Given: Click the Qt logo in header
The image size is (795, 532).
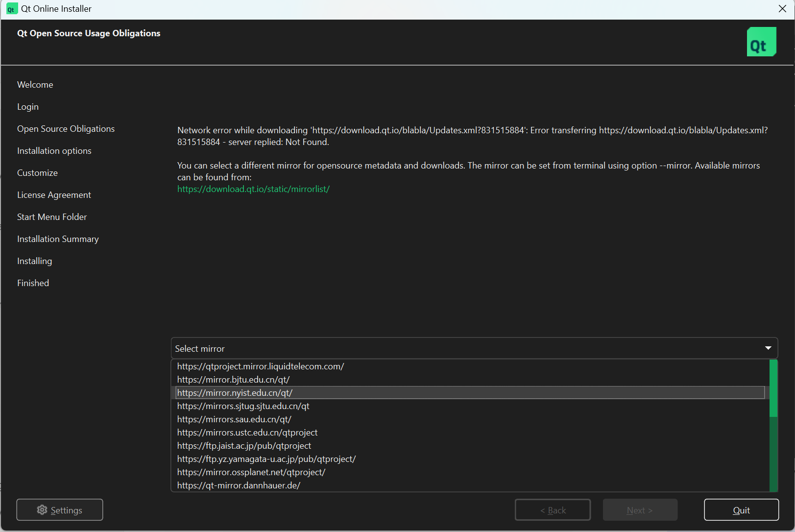Looking at the screenshot, I should (761, 42).
